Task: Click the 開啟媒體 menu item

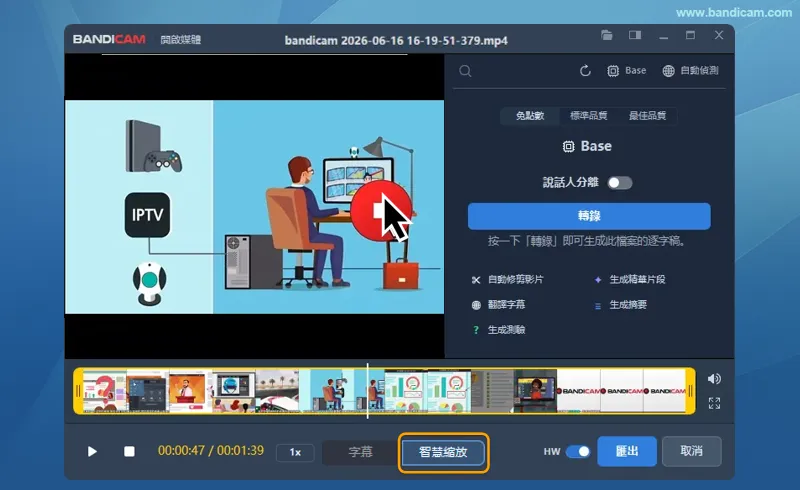Action: click(181, 40)
